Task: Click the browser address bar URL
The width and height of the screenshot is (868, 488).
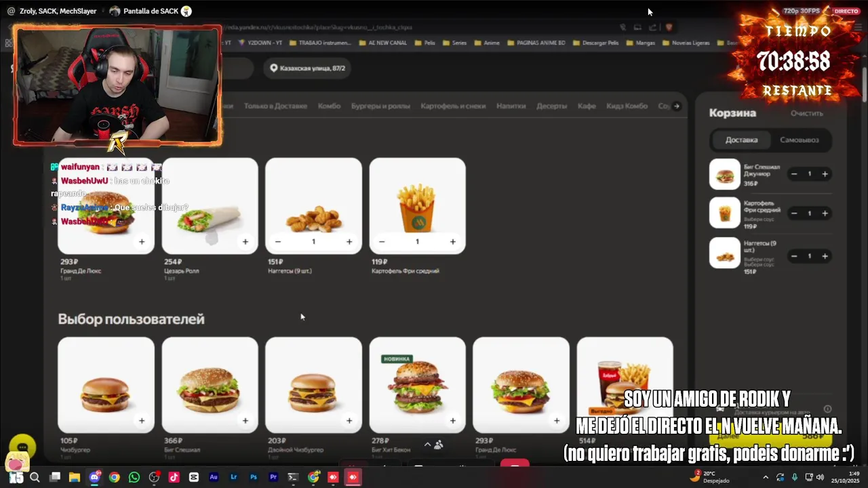Action: coord(319,27)
